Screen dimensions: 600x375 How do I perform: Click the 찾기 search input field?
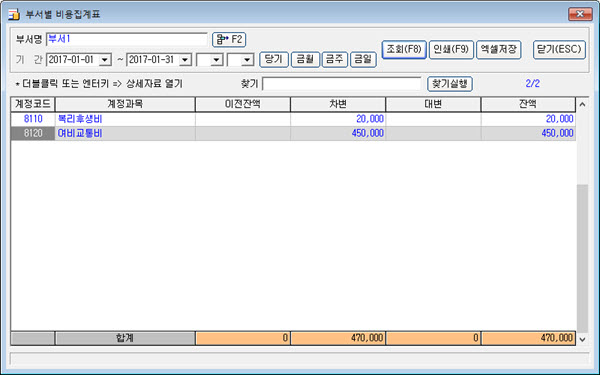coord(342,84)
